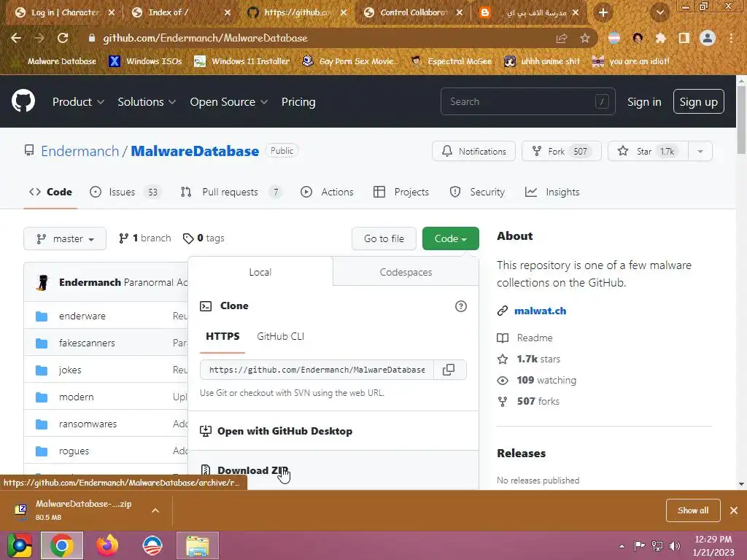Select the Codespaces tab in Code popup

[x=406, y=273]
